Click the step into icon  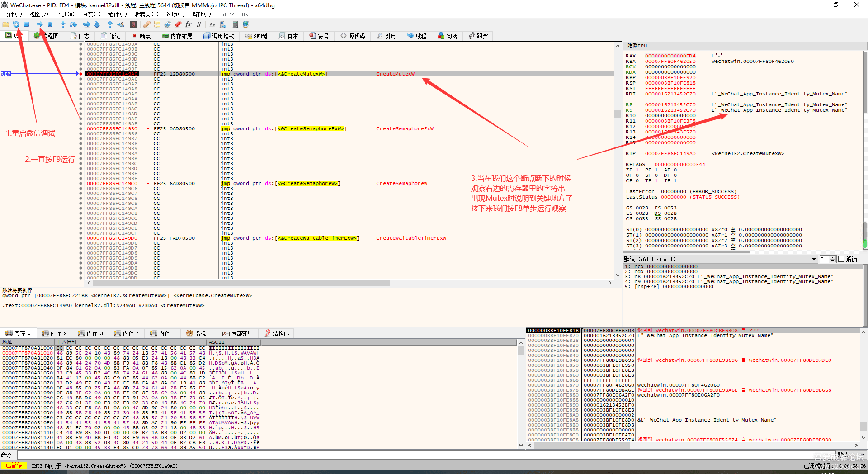click(x=63, y=24)
